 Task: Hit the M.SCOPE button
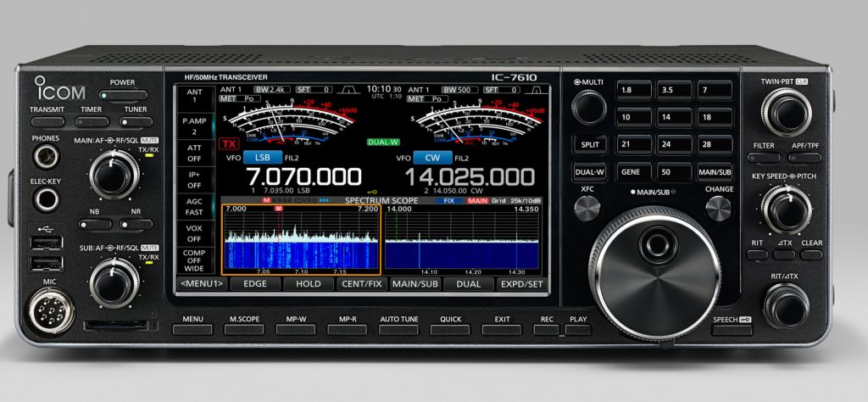[x=244, y=329]
